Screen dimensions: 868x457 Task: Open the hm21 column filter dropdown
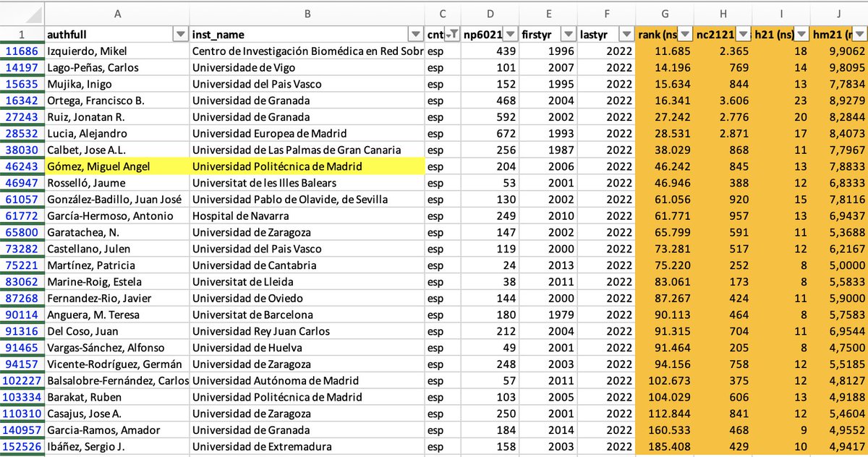[x=860, y=35]
